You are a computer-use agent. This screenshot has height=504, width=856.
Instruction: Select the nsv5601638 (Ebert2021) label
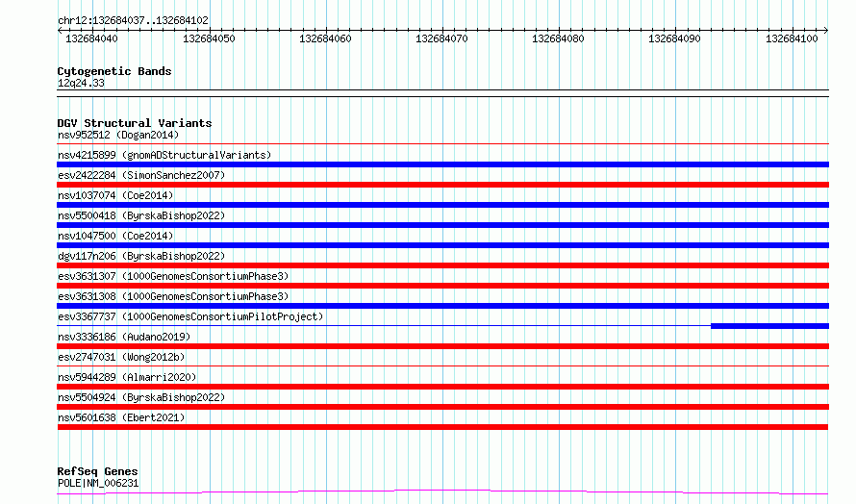[121, 417]
